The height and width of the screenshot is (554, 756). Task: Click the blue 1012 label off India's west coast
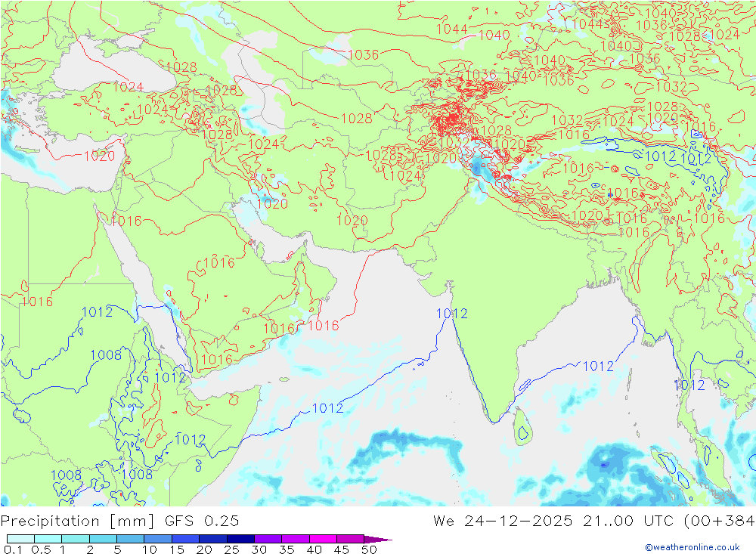pyautogui.click(x=452, y=314)
